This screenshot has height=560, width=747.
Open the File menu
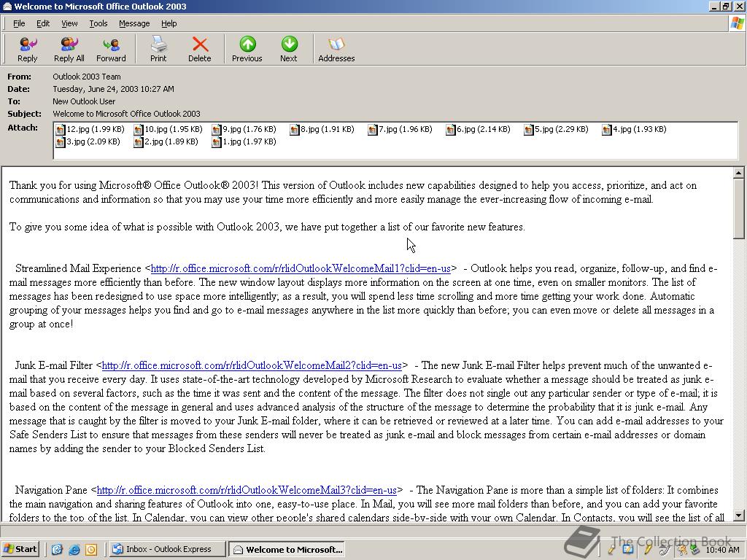[x=19, y=23]
